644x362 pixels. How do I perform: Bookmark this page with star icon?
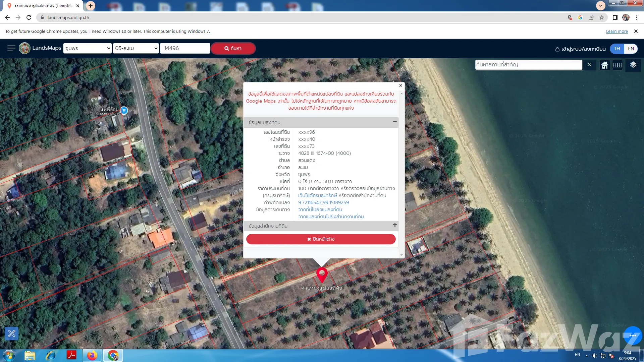(602, 17)
